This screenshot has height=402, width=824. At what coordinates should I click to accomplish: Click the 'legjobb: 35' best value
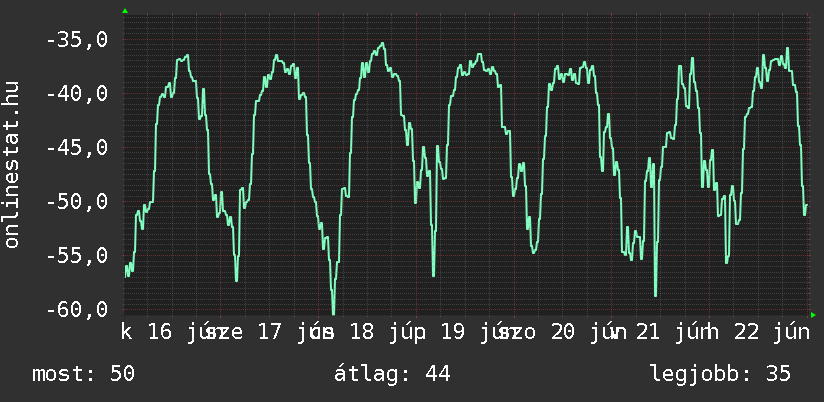[720, 374]
